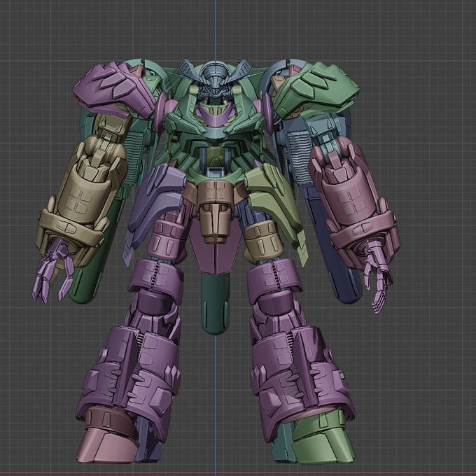The height and width of the screenshot is (476, 476).
Task: Select the dark green center tail thruster
Action: pyautogui.click(x=215, y=304)
